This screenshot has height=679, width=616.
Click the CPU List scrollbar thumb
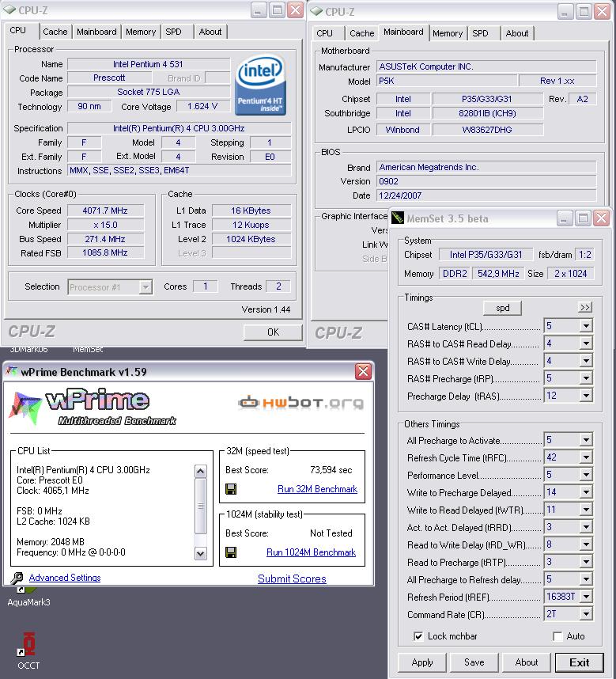tap(201, 506)
